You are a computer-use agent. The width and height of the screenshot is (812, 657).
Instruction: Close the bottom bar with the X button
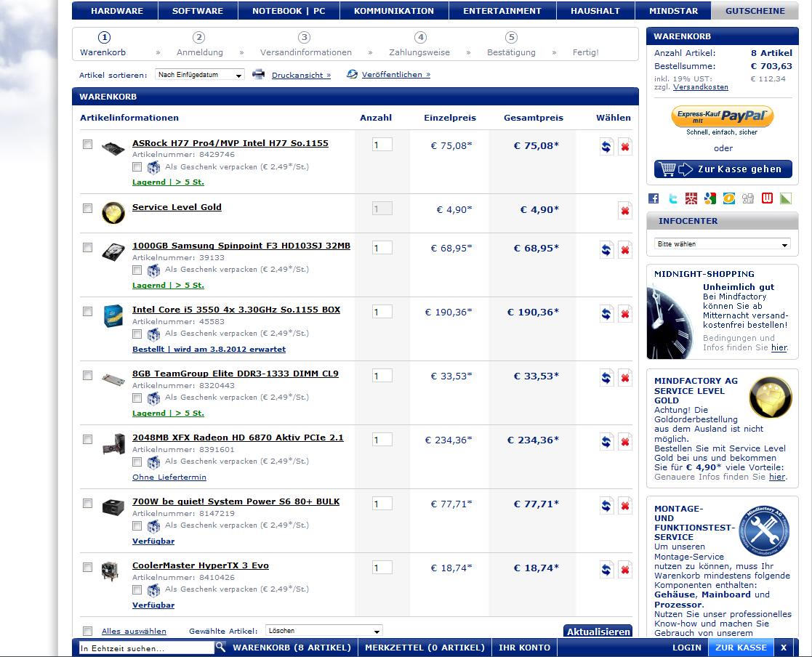(784, 648)
